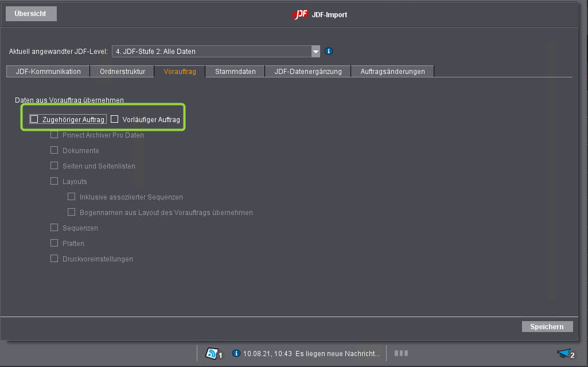588x367 pixels.
Task: Toggle the Druckvoreinstellungen checkbox
Action: point(54,258)
